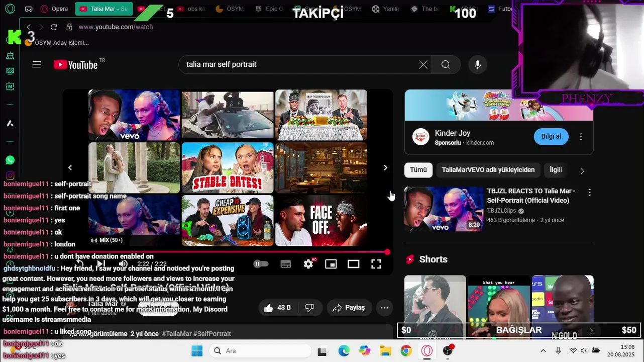644x362 pixels.
Task: Open WhatsApp in Opera sidebar
Action: [x=10, y=160]
